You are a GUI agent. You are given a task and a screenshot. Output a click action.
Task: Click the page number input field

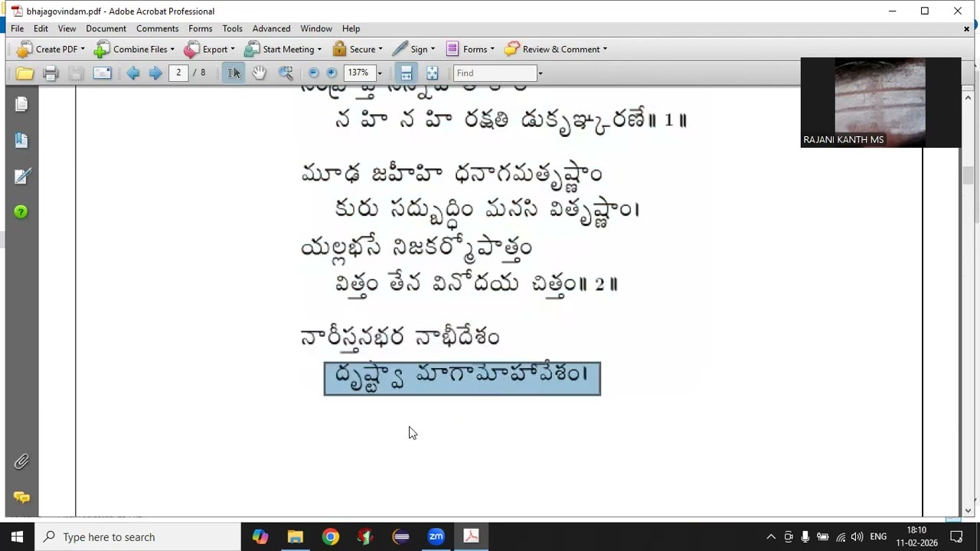tap(178, 73)
